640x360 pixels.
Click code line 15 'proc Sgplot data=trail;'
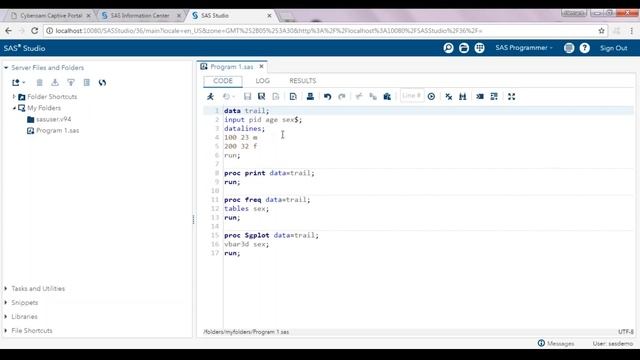271,236
